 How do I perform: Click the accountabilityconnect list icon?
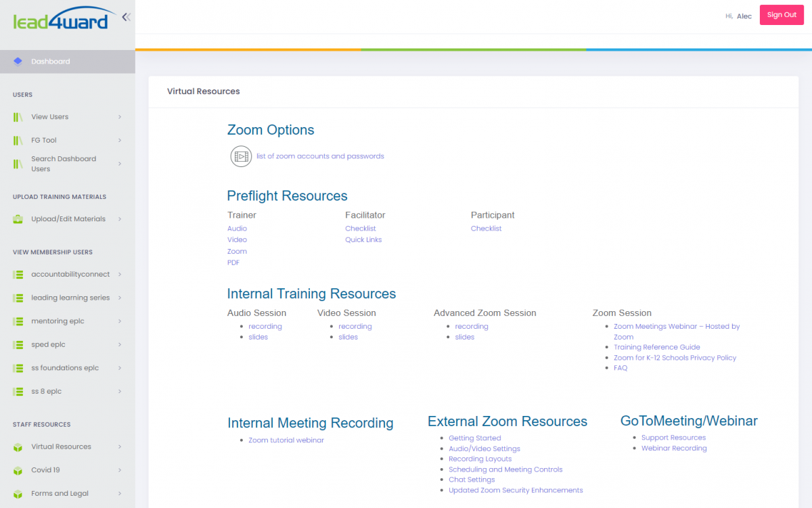(x=18, y=275)
